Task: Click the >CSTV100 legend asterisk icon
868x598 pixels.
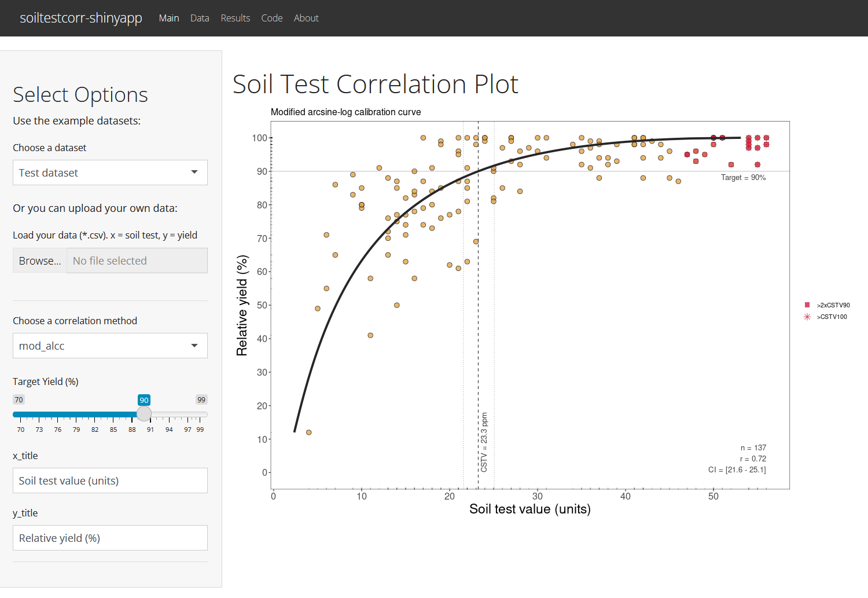Action: 807,317
